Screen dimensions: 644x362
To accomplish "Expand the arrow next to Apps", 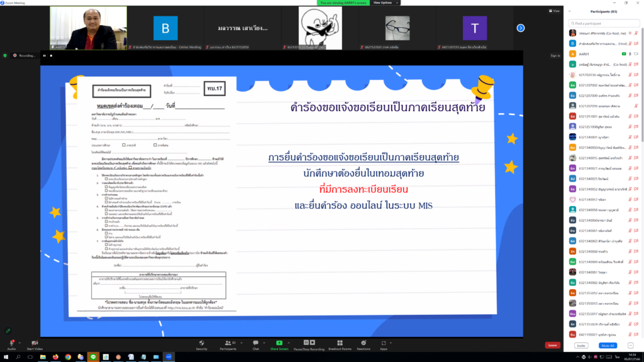I will [391, 343].
